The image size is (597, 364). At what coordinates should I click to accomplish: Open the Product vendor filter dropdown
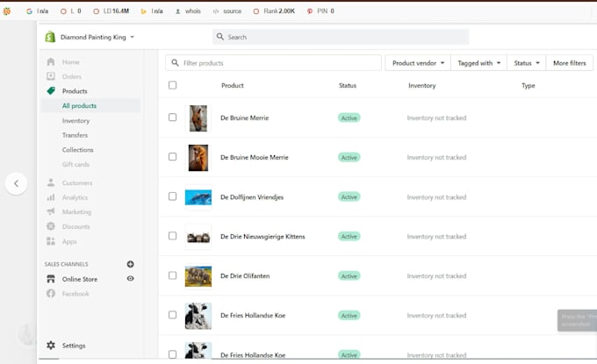pyautogui.click(x=418, y=63)
